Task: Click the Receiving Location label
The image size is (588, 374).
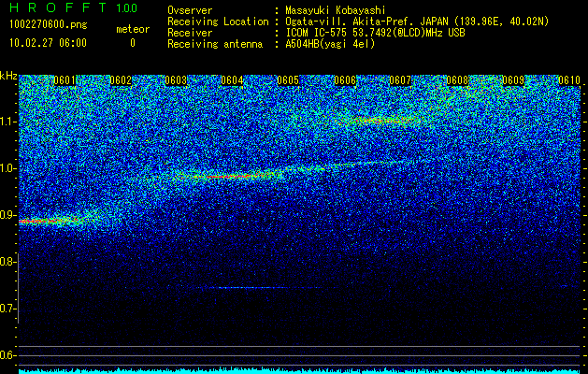Action: click(x=218, y=22)
